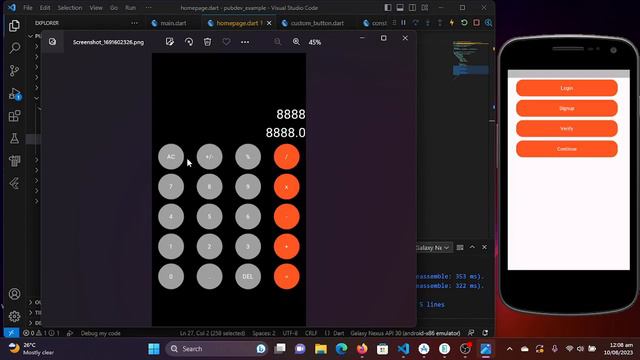The image size is (640, 360).
Task: Favorite the screenshot with heart icon
Action: (226, 42)
